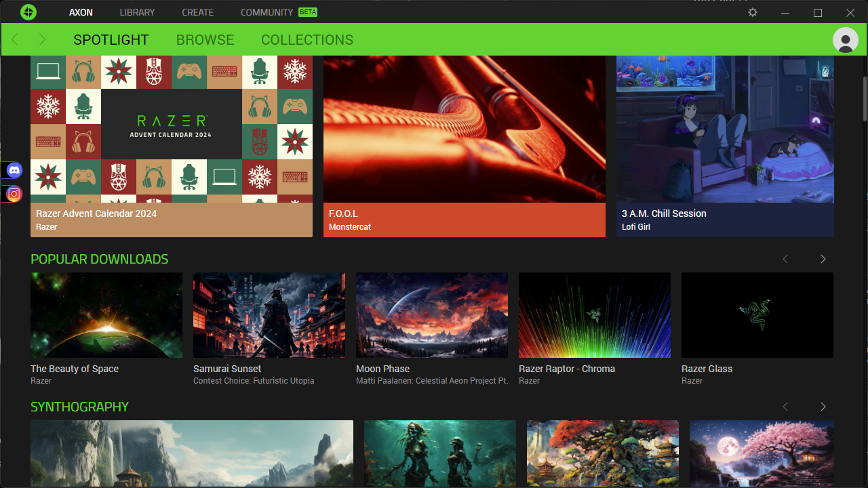Screen dimensions: 868x488
Task: Open the cherry blossom moon Synthography thumbnail
Action: pyautogui.click(x=762, y=453)
